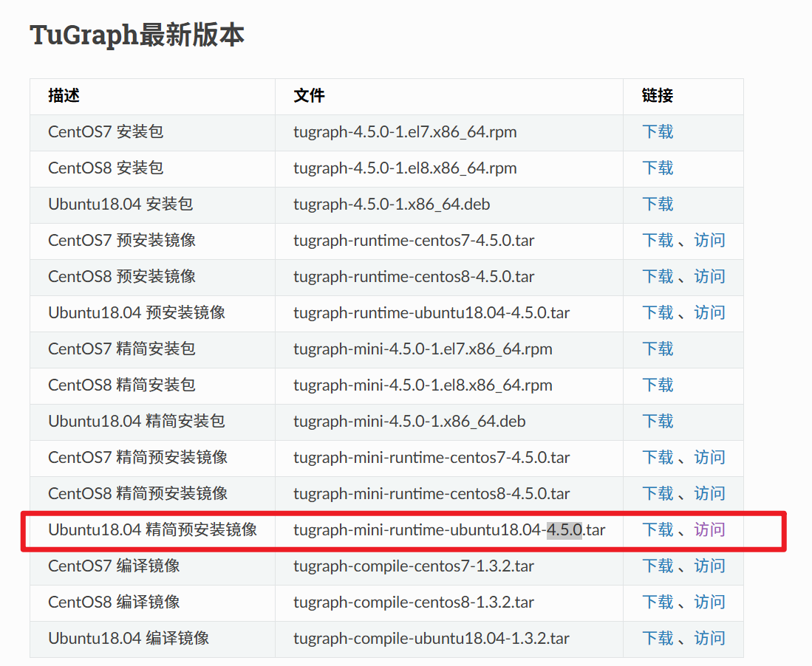This screenshot has height=666, width=812.
Task: Click file name tugraph-compile-ubuntu18.04-1.3.2.tar
Action: 431,639
